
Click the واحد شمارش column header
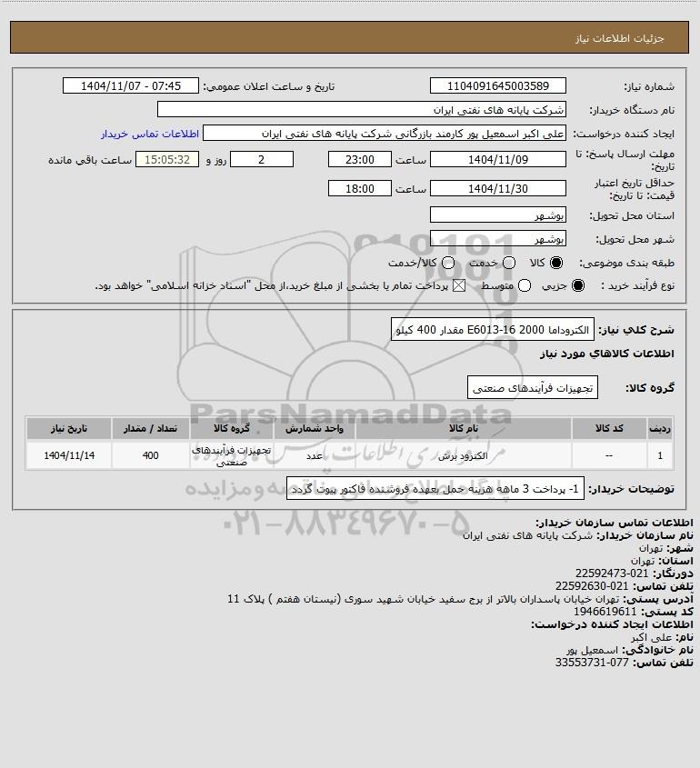[314, 429]
